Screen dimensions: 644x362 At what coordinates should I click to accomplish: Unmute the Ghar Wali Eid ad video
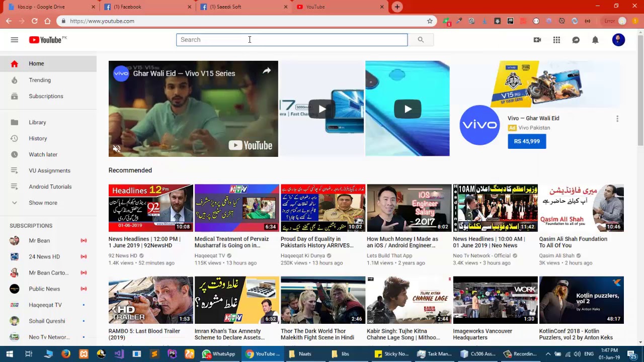click(x=117, y=149)
